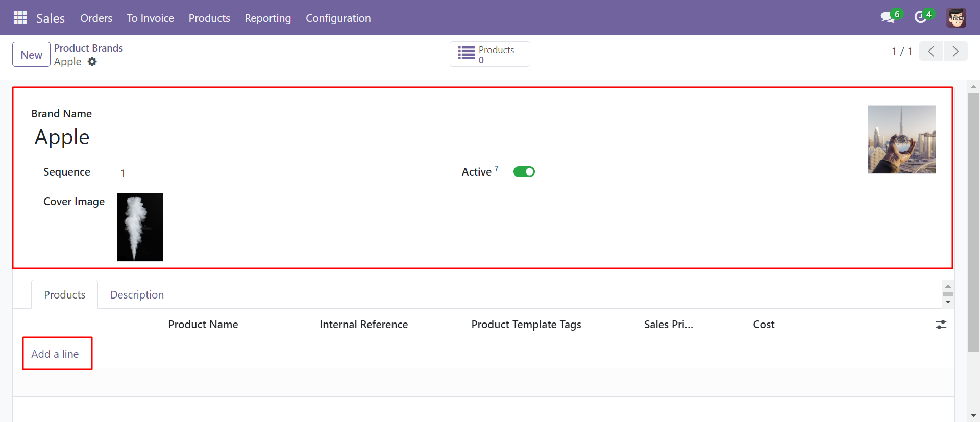980x422 pixels.
Task: Open the Reporting menu
Action: tap(268, 18)
